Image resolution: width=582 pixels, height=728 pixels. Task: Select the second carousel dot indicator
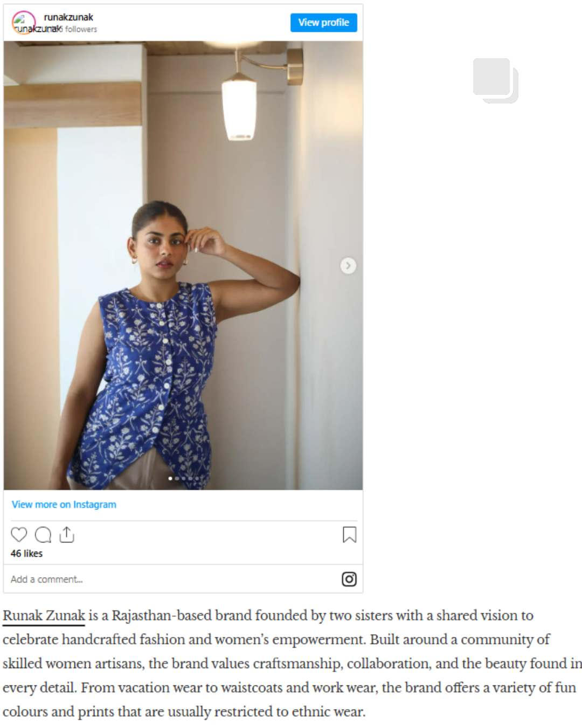click(177, 478)
